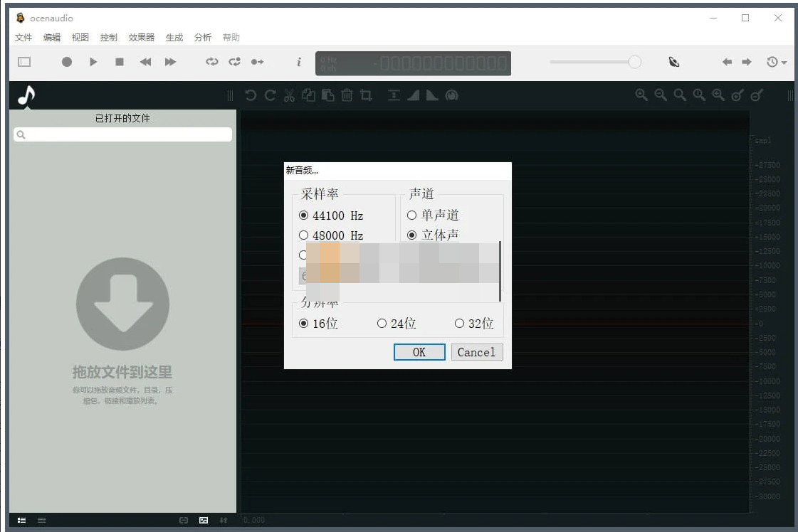Click the musical note icon in the sidebar
This screenshot has width=798, height=532.
point(26,95)
